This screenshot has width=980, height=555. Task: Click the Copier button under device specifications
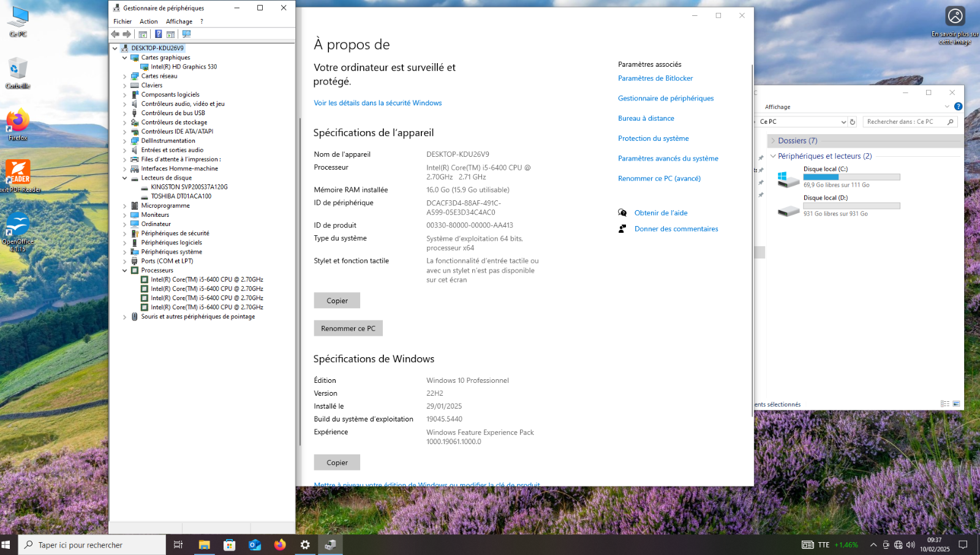click(x=337, y=301)
